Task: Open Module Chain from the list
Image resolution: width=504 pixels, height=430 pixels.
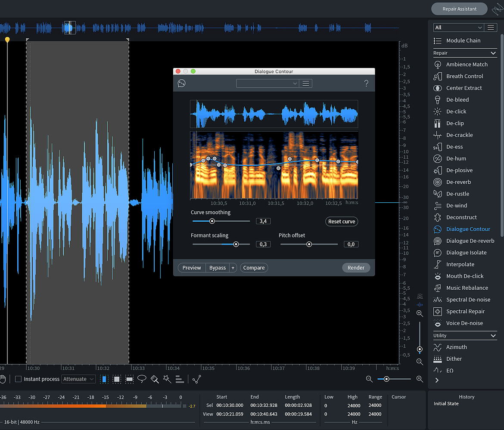Action: (x=457, y=41)
